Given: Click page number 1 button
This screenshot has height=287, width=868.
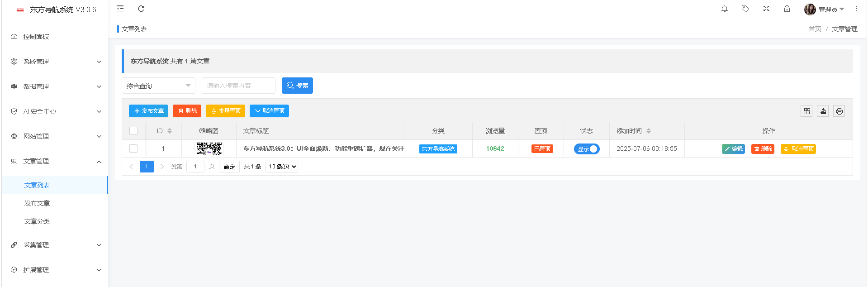Looking at the screenshot, I should click(147, 167).
